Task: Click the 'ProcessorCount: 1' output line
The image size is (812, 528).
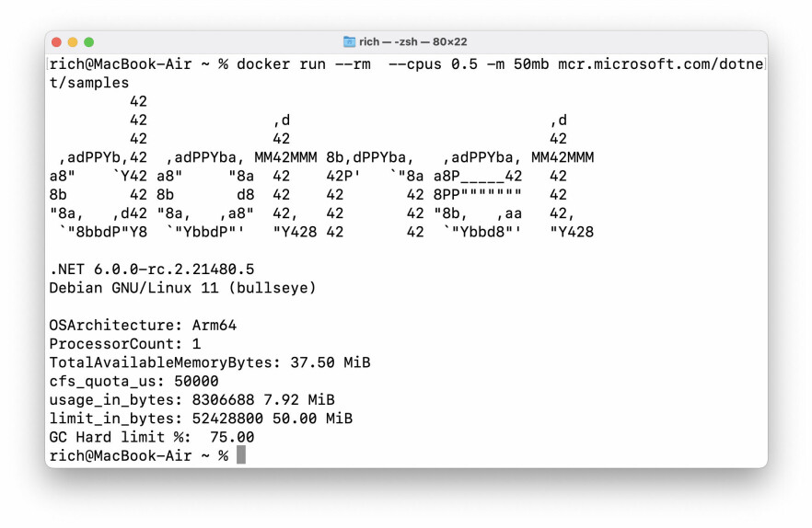Action: pos(125,344)
